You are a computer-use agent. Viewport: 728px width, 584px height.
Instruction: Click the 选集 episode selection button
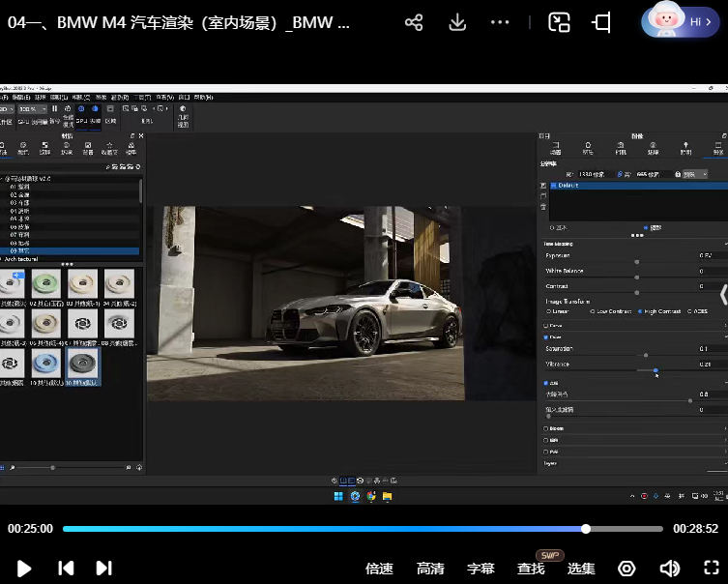point(581,569)
